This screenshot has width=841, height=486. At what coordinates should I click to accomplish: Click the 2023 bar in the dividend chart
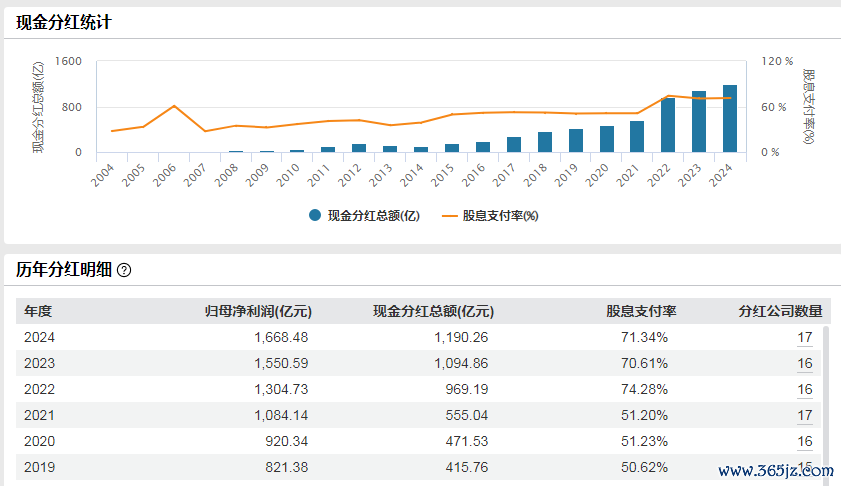coord(699,122)
